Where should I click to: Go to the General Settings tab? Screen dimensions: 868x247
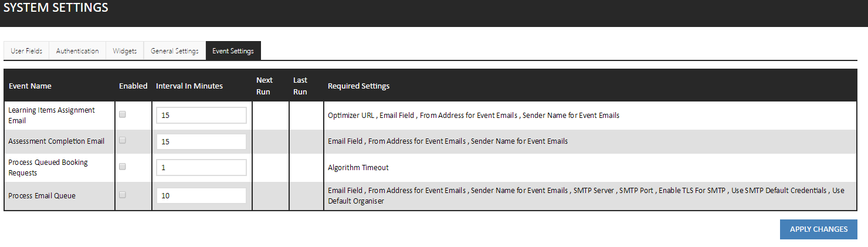[175, 51]
